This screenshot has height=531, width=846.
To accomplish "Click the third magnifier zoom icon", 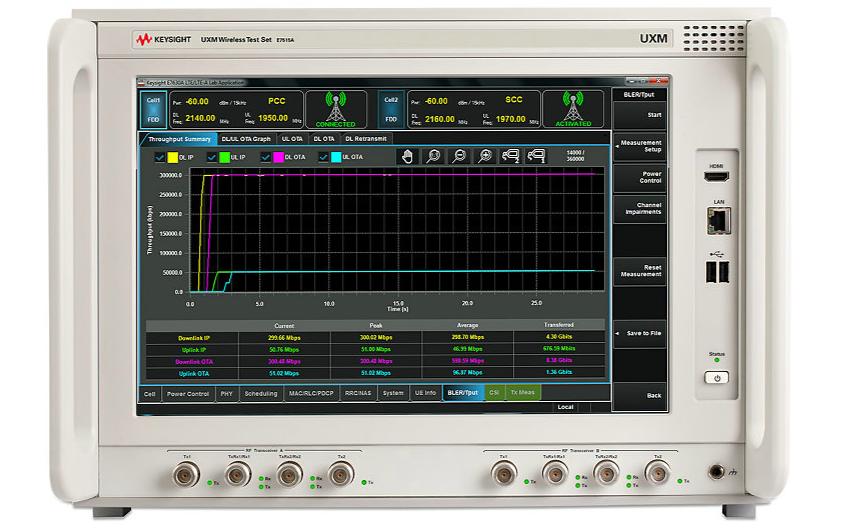I will point(485,156).
